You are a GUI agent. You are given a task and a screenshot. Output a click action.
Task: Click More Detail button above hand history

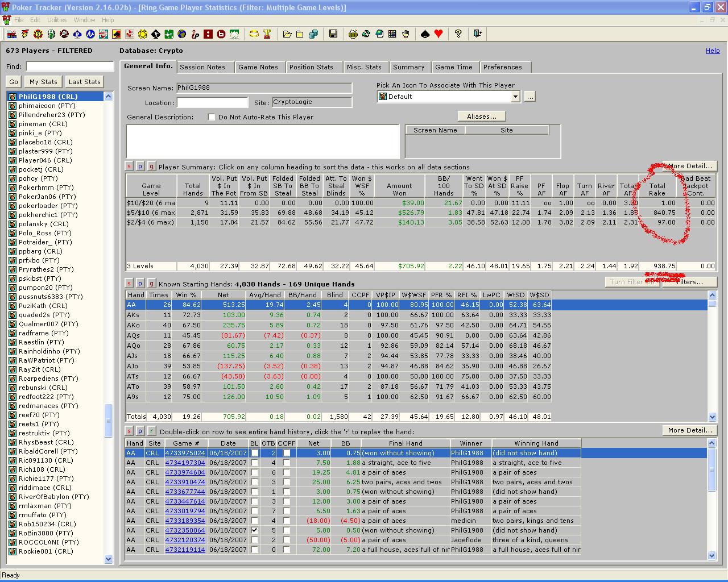pos(689,430)
